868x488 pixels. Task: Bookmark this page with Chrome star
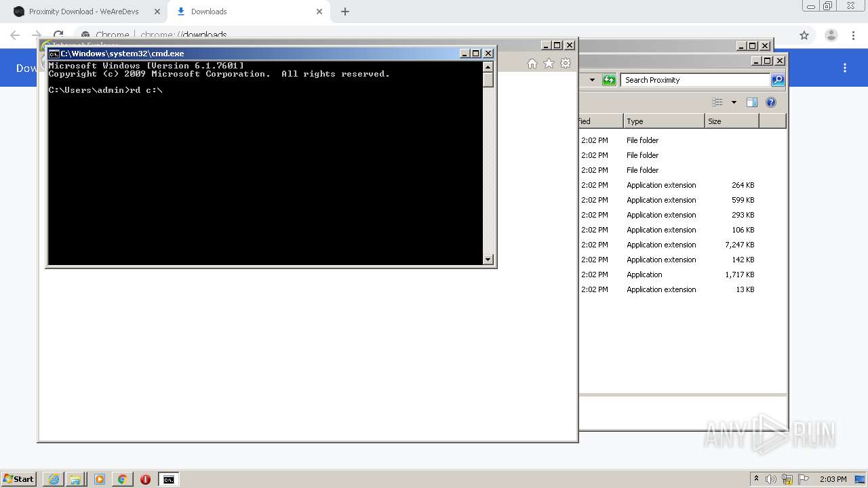coord(804,35)
